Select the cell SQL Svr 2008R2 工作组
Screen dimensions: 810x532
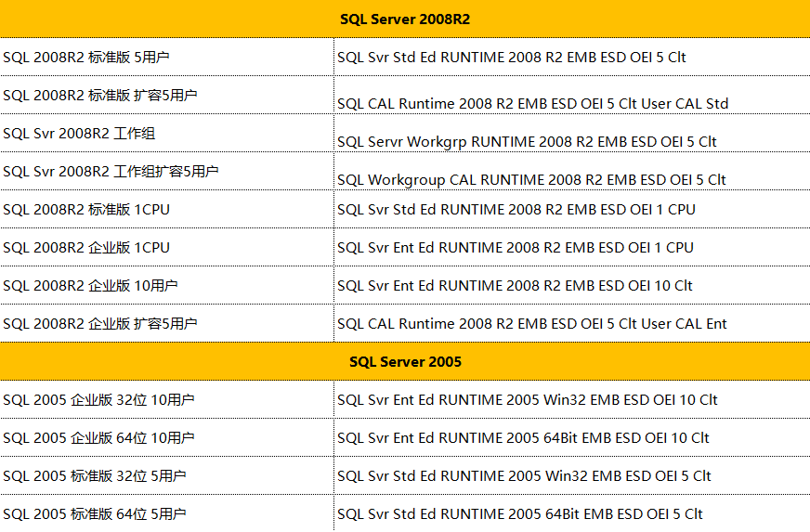point(167,134)
